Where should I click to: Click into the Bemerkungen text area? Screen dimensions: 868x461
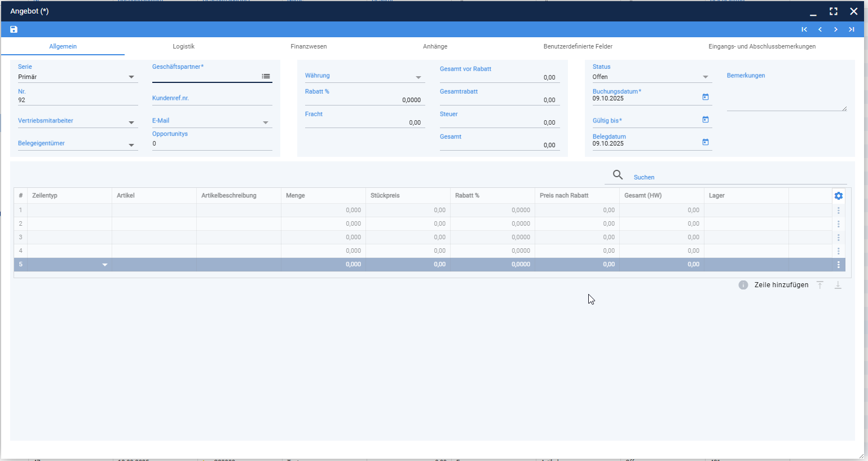[x=787, y=96]
